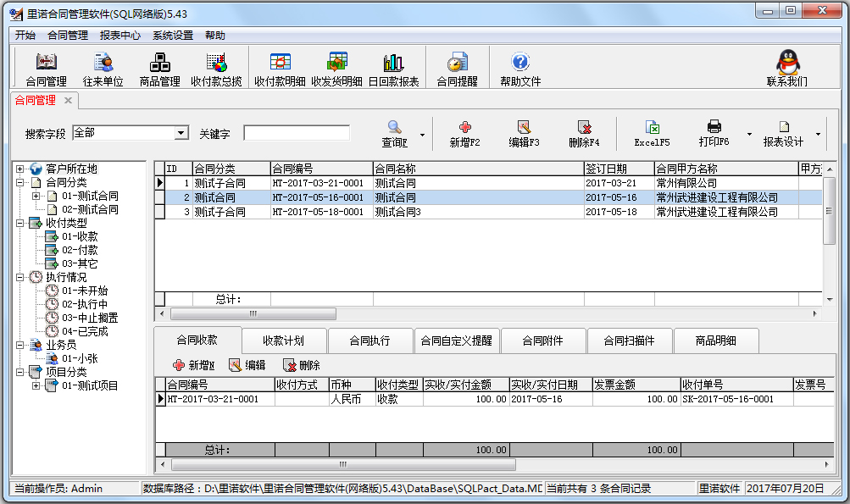Screen dimensions: 850x504
Task: Click the 编辑F3 edit button
Action: (524, 133)
